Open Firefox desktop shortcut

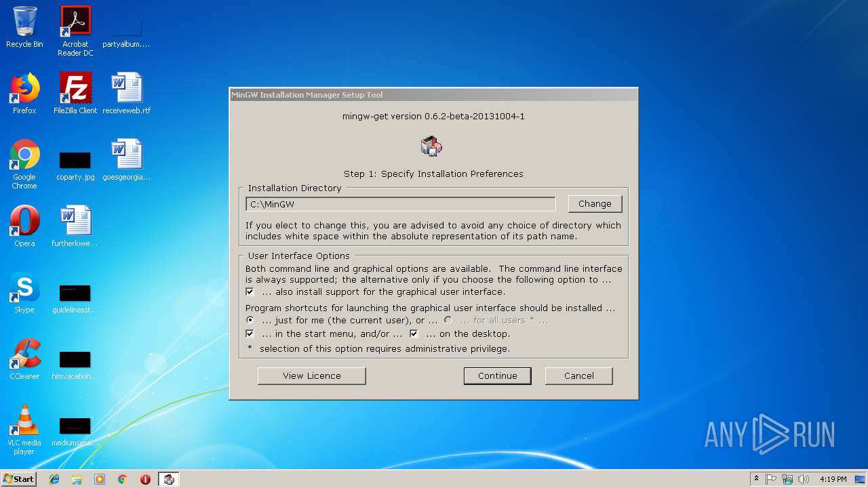pos(24,94)
